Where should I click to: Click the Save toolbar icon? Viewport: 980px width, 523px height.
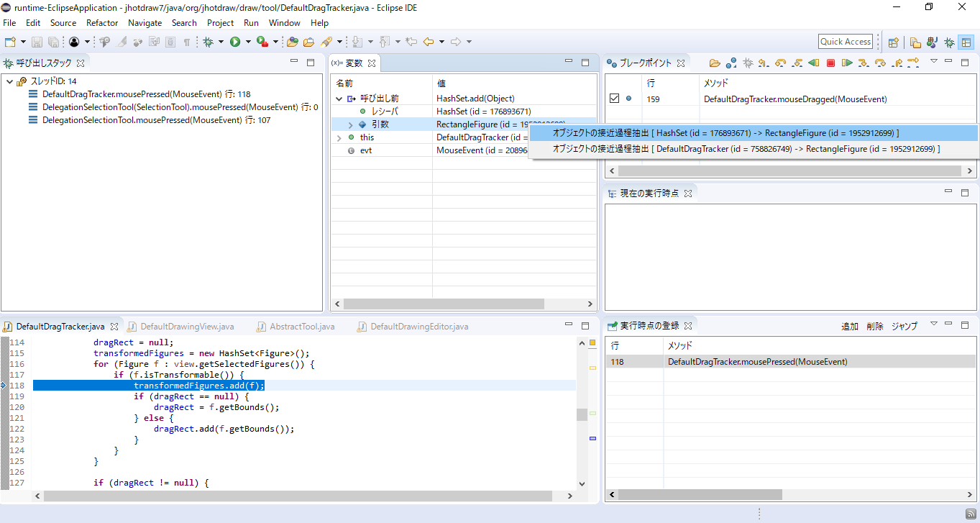pyautogui.click(x=37, y=42)
